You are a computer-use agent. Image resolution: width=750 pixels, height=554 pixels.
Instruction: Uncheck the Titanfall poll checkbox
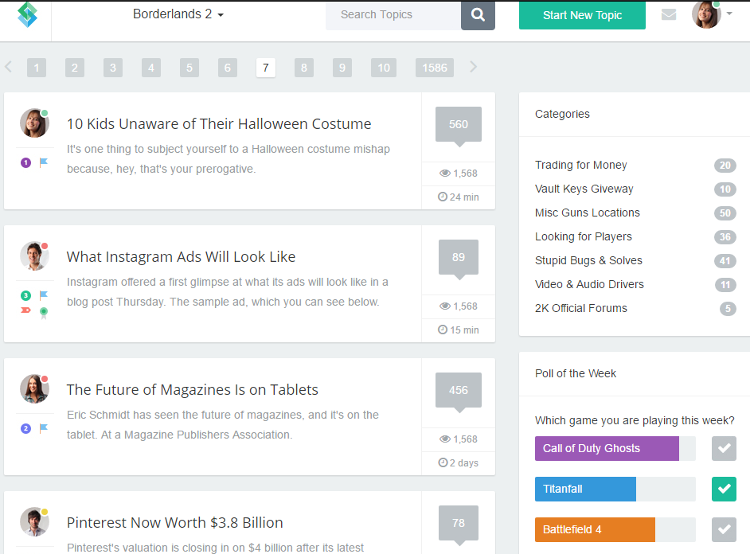pyautogui.click(x=724, y=489)
